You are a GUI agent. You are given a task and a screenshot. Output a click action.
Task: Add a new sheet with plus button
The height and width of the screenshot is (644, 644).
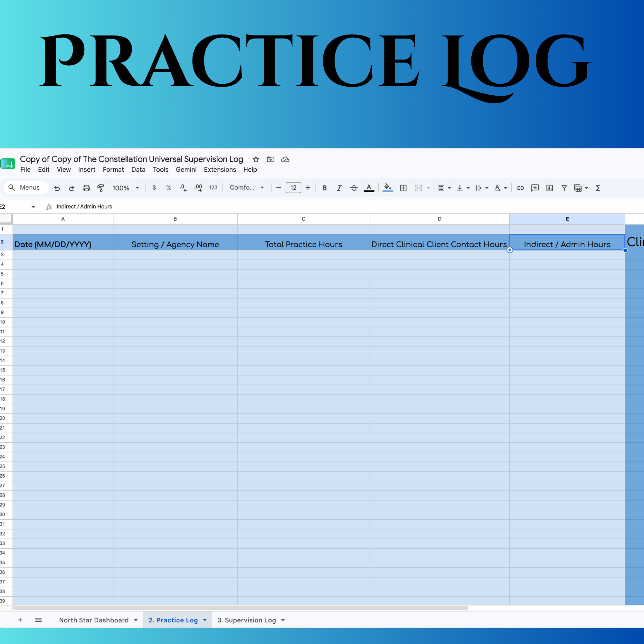(x=20, y=620)
